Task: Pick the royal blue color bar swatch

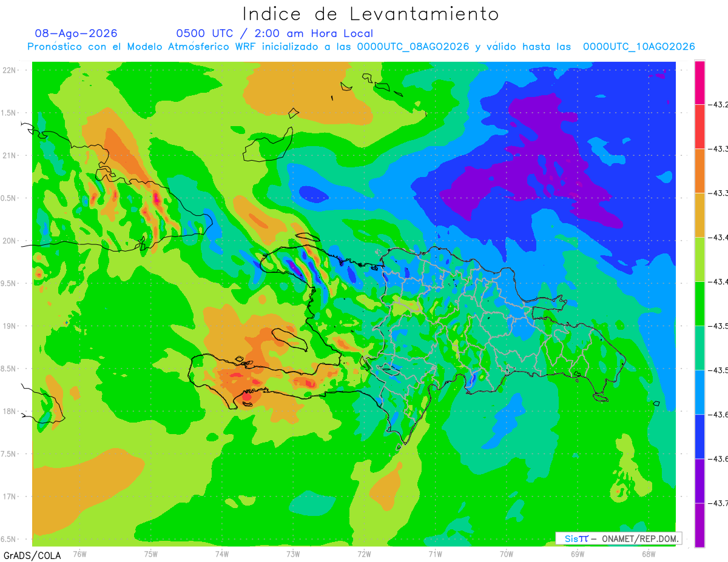Action: click(699, 436)
